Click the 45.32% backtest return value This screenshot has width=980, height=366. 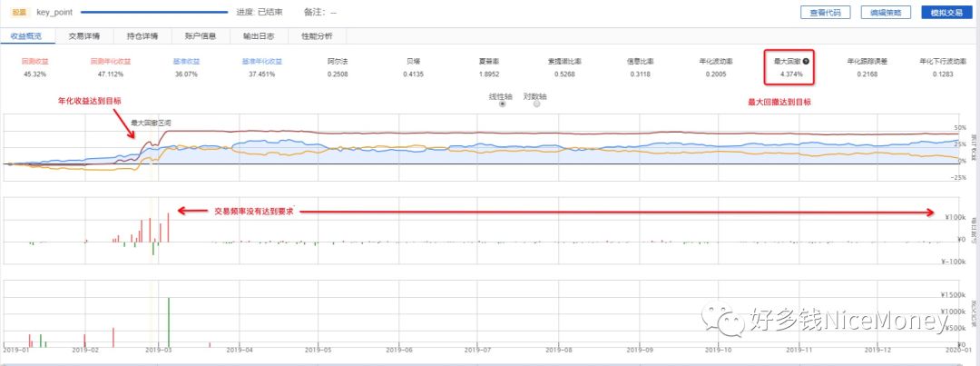(x=35, y=74)
